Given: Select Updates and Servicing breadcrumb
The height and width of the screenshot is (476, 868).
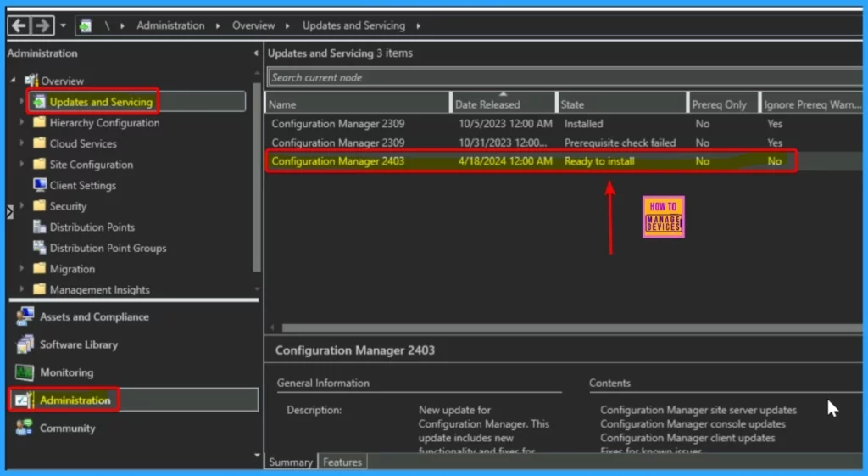Looking at the screenshot, I should 353,25.
